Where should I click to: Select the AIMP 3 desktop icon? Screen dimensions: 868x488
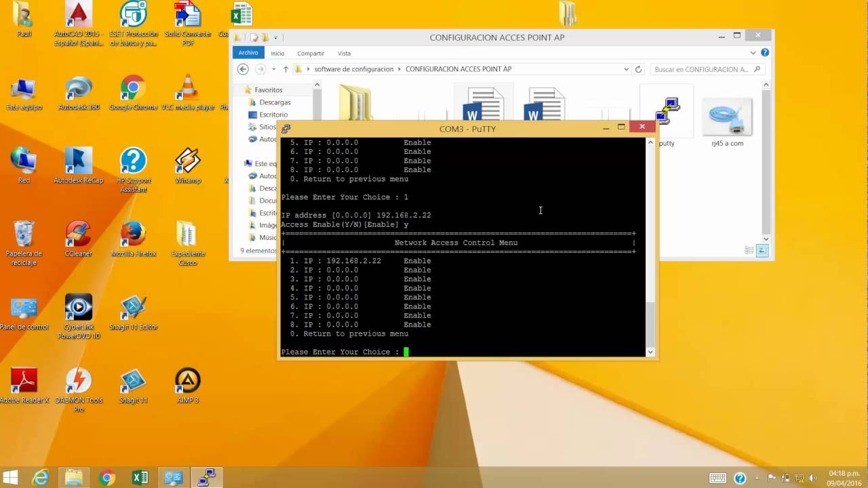tap(187, 386)
